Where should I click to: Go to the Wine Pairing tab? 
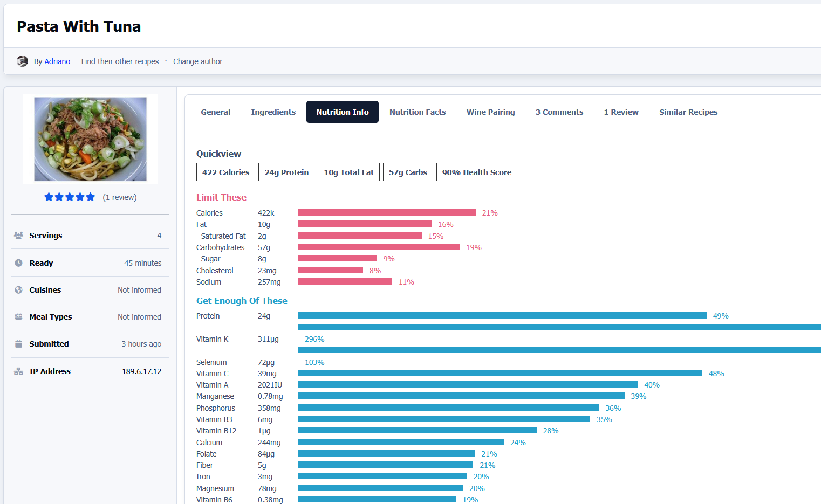tap(490, 112)
